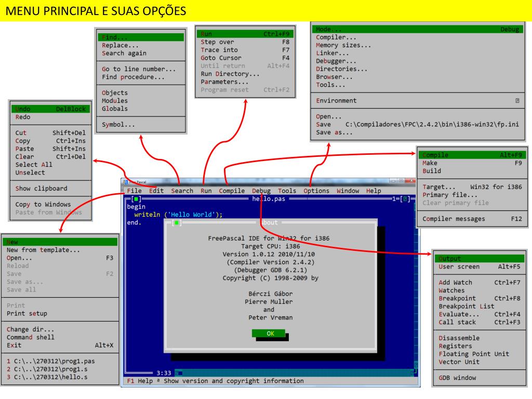
Task: Choose Make F9 in the Compile menu
Action: [x=472, y=163]
